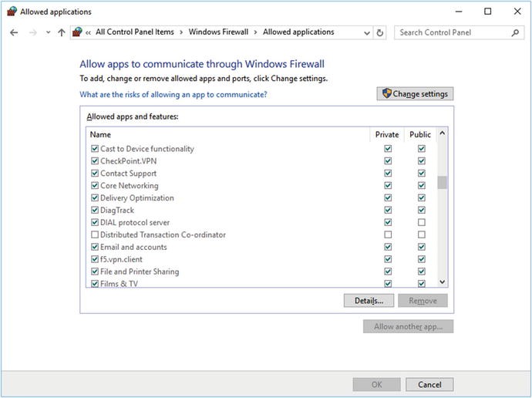Toggle the Delivery Optimization name checkbox
Screen dimensions: 532x398
click(x=95, y=197)
